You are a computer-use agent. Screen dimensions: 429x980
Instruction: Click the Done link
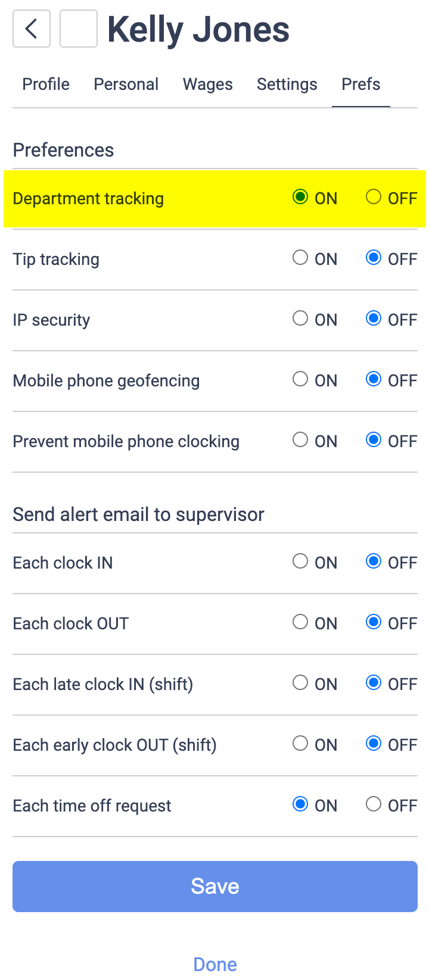[215, 964]
